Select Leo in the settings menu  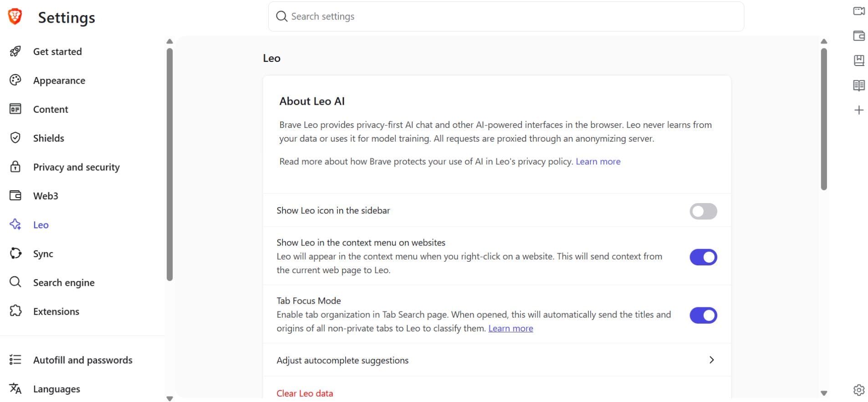point(41,224)
